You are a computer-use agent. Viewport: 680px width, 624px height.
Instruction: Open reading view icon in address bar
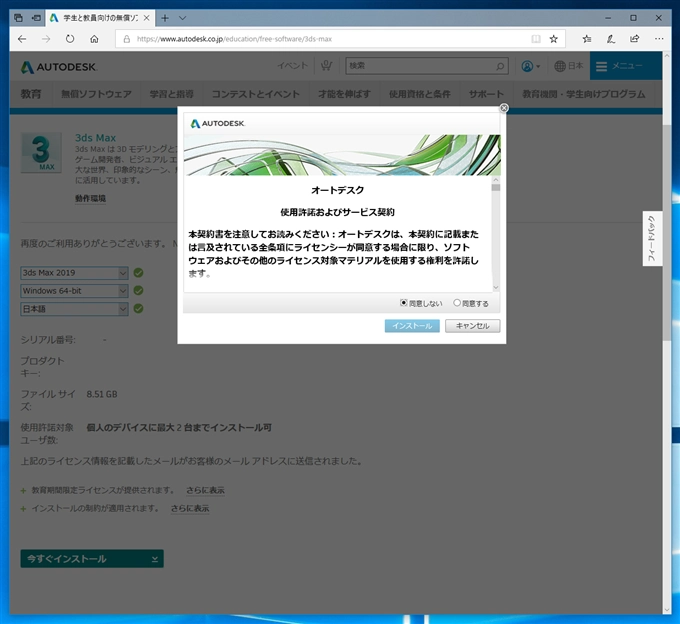coord(536,39)
